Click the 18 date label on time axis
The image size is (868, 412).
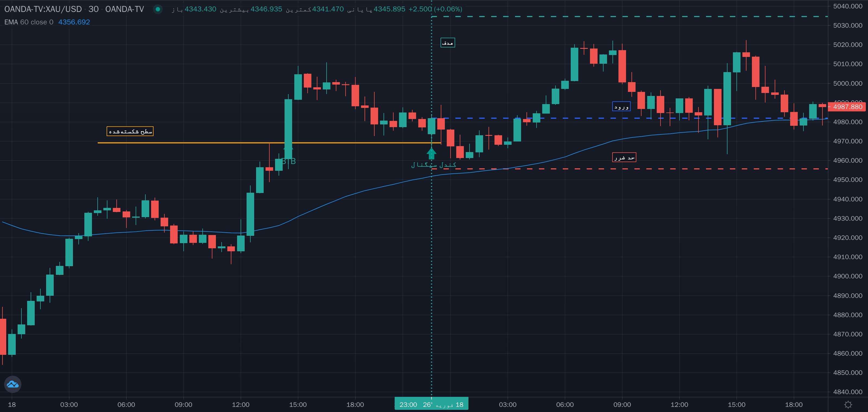[12, 405]
